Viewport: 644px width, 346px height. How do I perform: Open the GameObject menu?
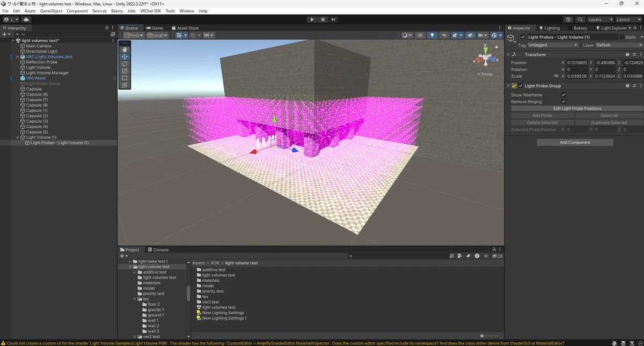click(51, 11)
